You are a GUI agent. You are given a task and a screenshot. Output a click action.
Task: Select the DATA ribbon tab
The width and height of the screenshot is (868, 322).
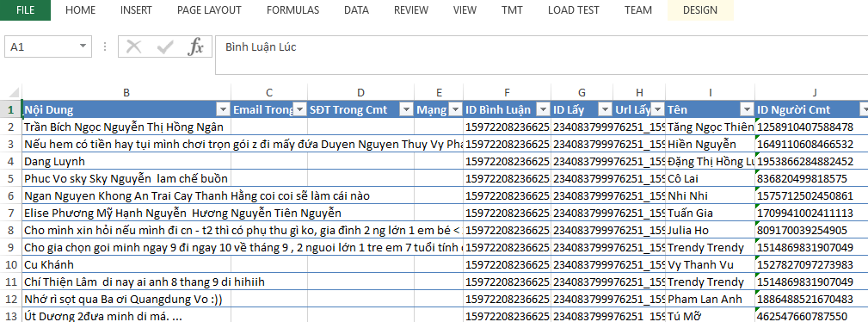tap(356, 10)
